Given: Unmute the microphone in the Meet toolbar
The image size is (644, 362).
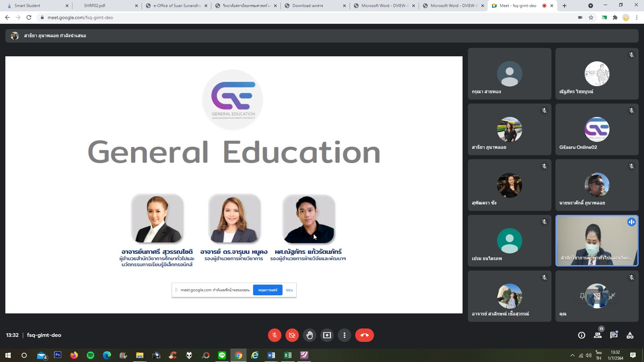Looking at the screenshot, I should pyautogui.click(x=274, y=335).
